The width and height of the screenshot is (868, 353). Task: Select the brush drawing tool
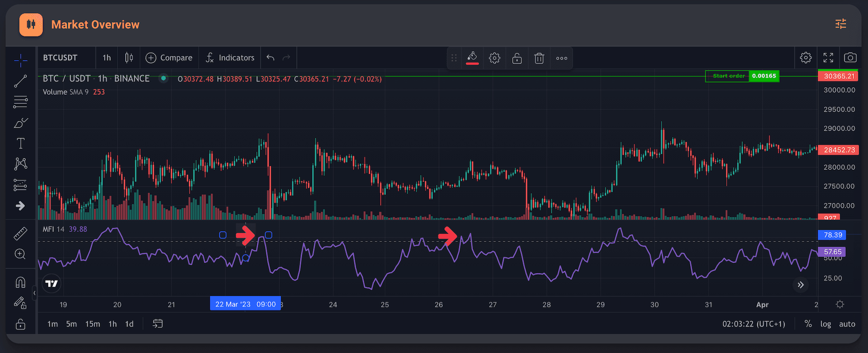(20, 123)
